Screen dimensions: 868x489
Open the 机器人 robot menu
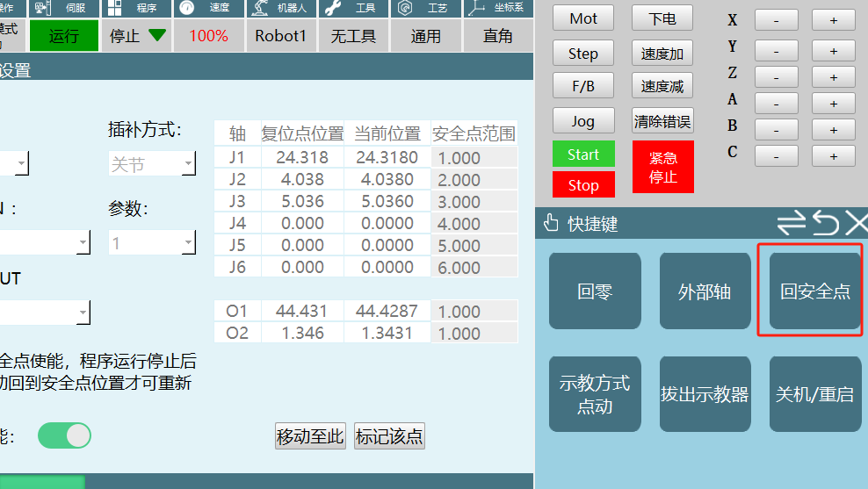tap(281, 8)
